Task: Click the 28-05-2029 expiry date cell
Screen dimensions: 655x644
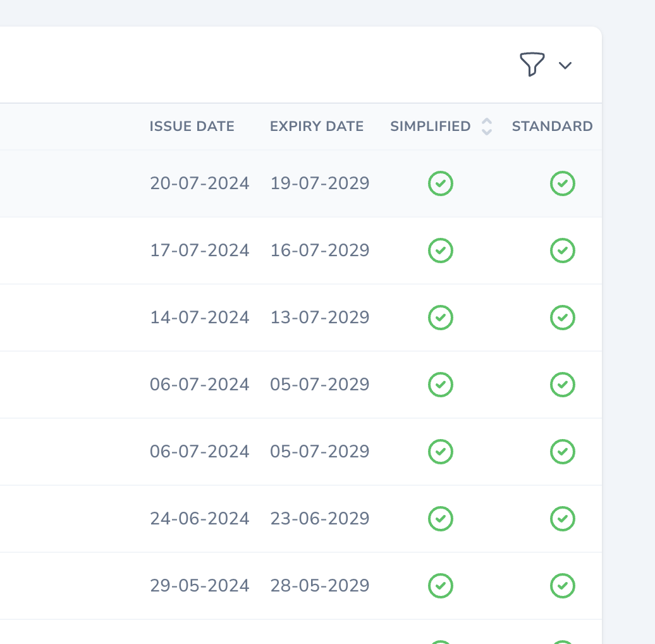Action: [x=319, y=586]
